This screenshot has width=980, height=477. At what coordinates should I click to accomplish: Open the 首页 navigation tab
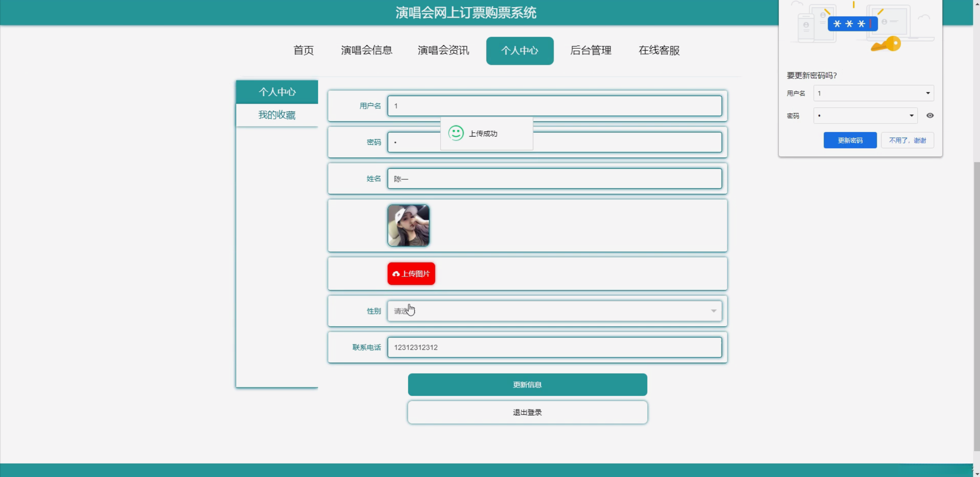[x=303, y=50]
